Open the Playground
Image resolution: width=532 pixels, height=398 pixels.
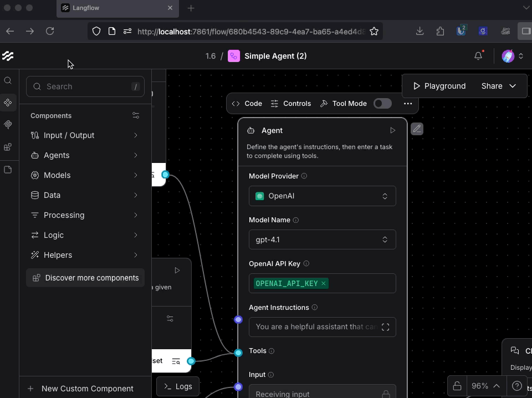point(439,86)
